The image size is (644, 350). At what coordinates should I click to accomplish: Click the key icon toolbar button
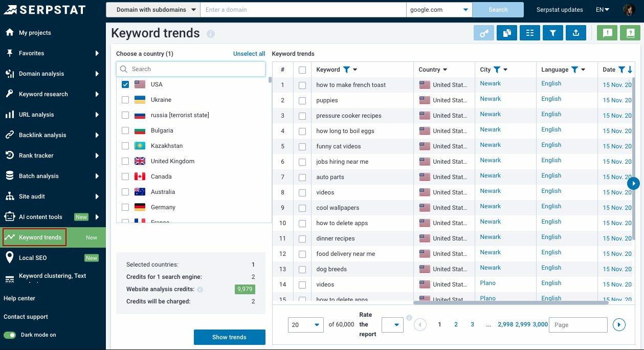tap(484, 33)
